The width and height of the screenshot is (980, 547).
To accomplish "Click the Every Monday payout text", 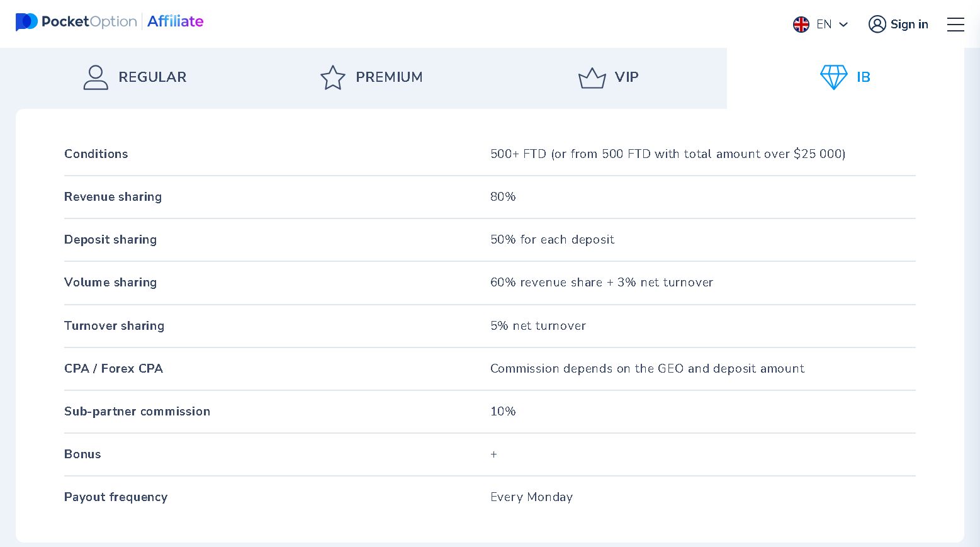I will click(531, 497).
